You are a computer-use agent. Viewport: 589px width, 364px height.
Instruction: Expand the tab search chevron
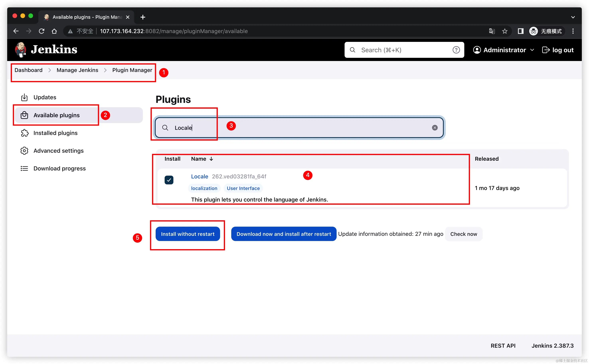(573, 17)
